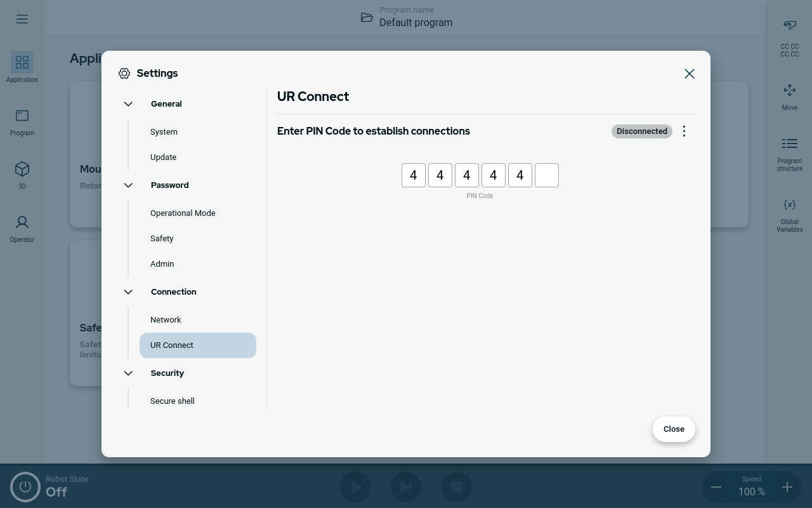Click the Close button in dialog
Screen dimensions: 812x508
pyautogui.click(x=674, y=429)
